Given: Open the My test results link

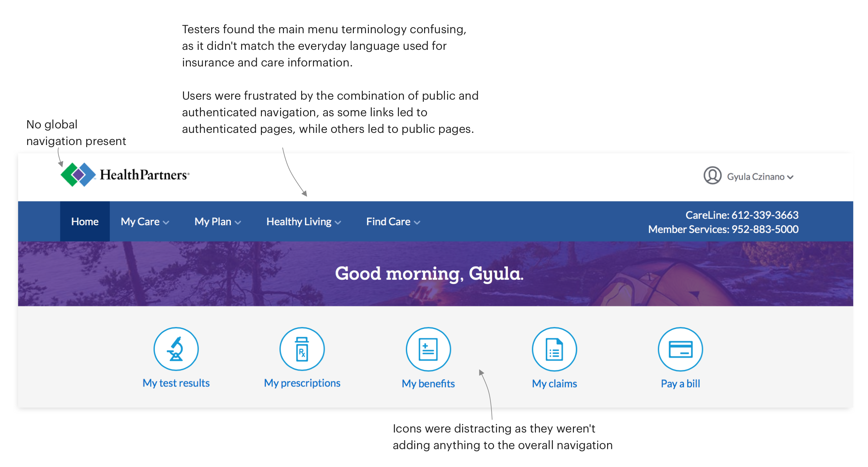Looking at the screenshot, I should [176, 383].
